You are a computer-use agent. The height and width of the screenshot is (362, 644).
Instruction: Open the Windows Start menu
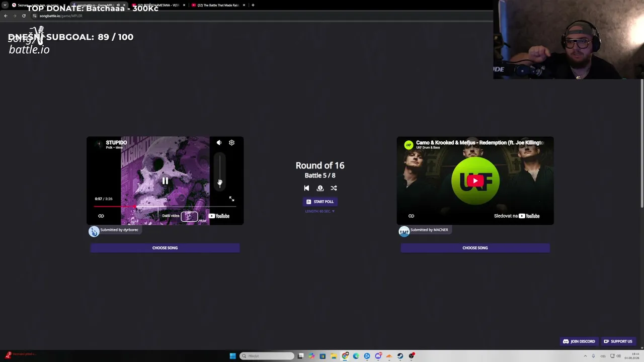point(232,356)
